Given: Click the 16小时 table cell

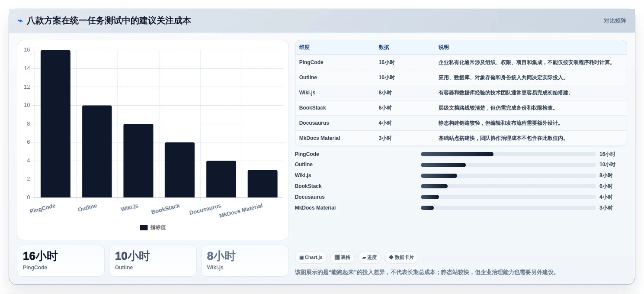Looking at the screenshot, I should pyautogui.click(x=387, y=62).
